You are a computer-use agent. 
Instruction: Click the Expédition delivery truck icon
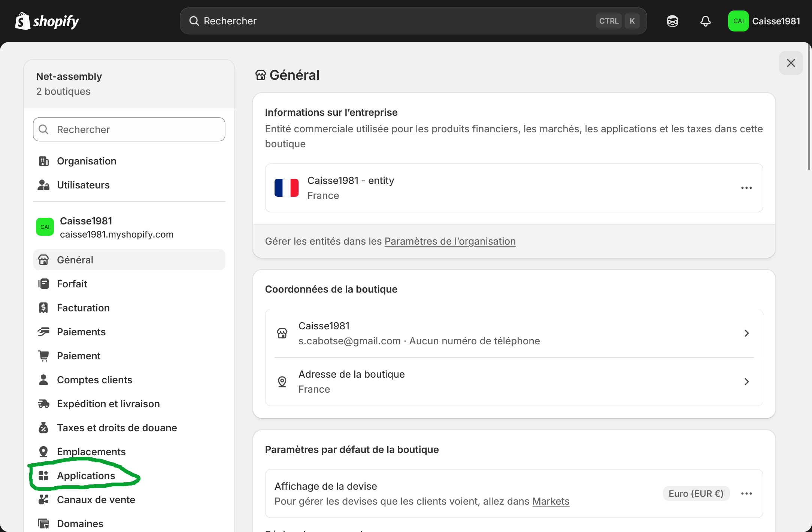pyautogui.click(x=43, y=404)
